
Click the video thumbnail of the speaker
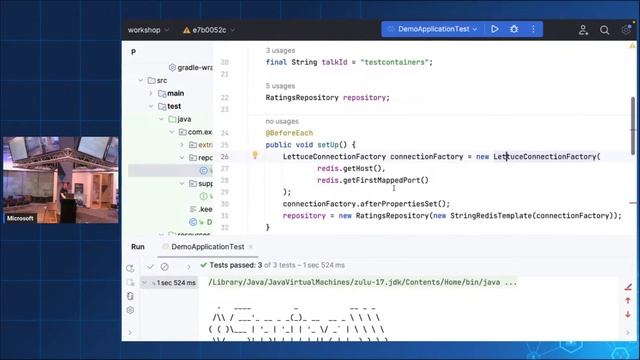61,180
